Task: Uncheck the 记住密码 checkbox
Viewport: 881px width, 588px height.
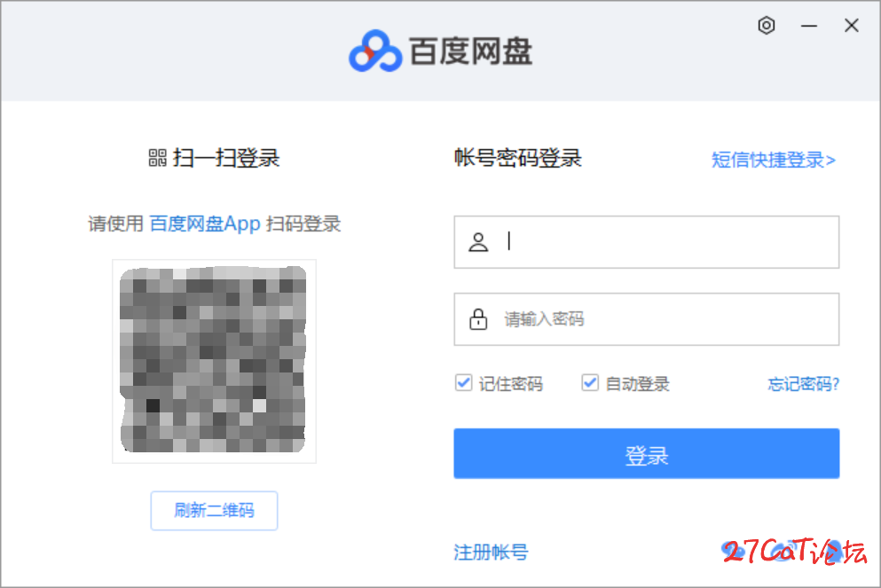Action: pos(463,383)
